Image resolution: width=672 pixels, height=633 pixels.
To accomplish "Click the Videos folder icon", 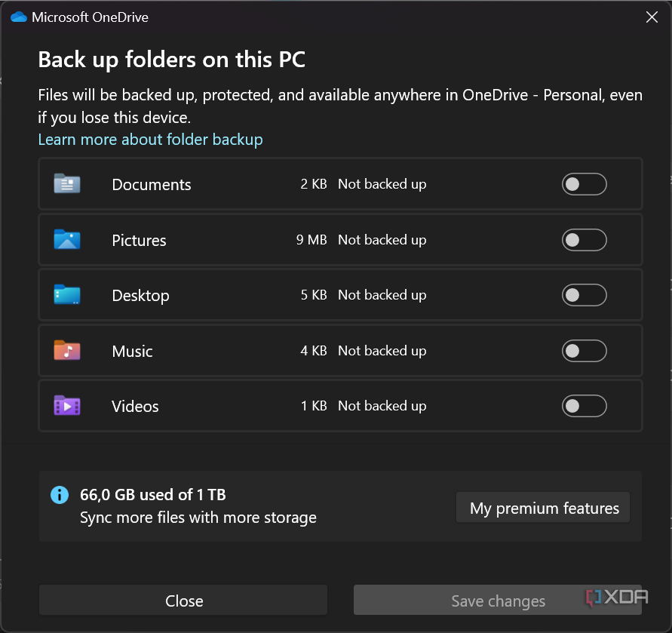I will 67,406.
